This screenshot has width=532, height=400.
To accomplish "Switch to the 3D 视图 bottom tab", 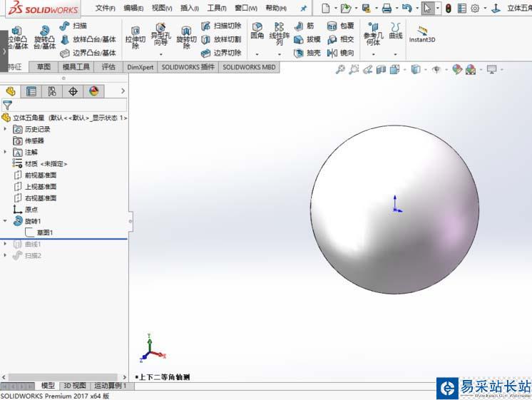I will point(75,386).
